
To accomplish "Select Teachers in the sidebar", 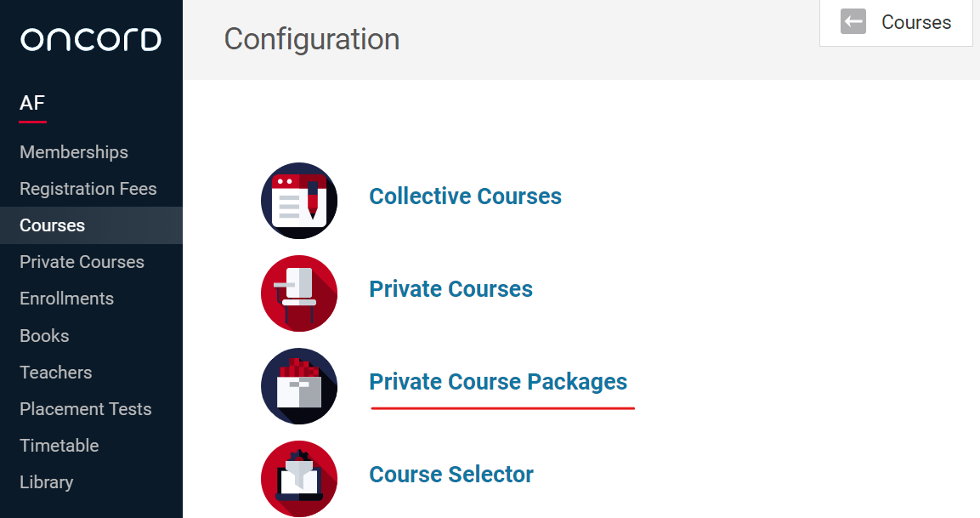I will coord(55,373).
